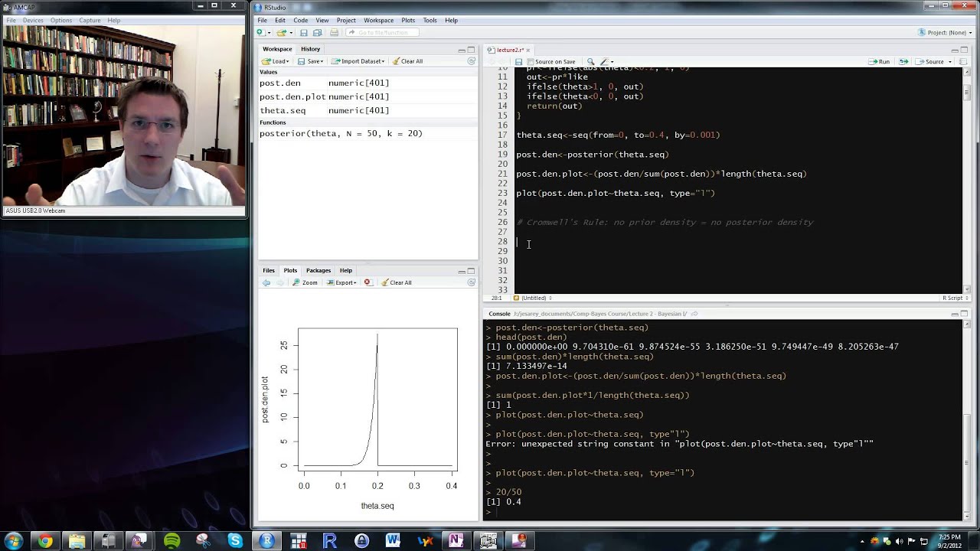Click next plot arrow in Plots pane
This screenshot has width=980, height=551.
(280, 282)
